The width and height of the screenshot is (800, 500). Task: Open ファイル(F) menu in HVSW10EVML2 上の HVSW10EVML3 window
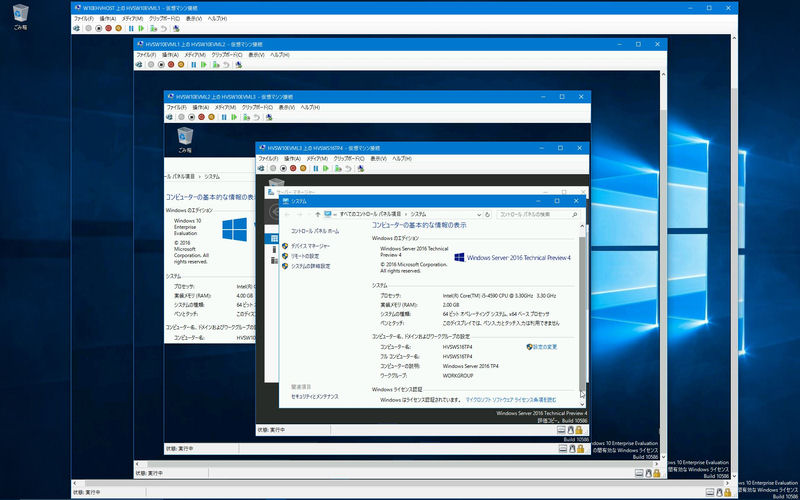(x=176, y=107)
